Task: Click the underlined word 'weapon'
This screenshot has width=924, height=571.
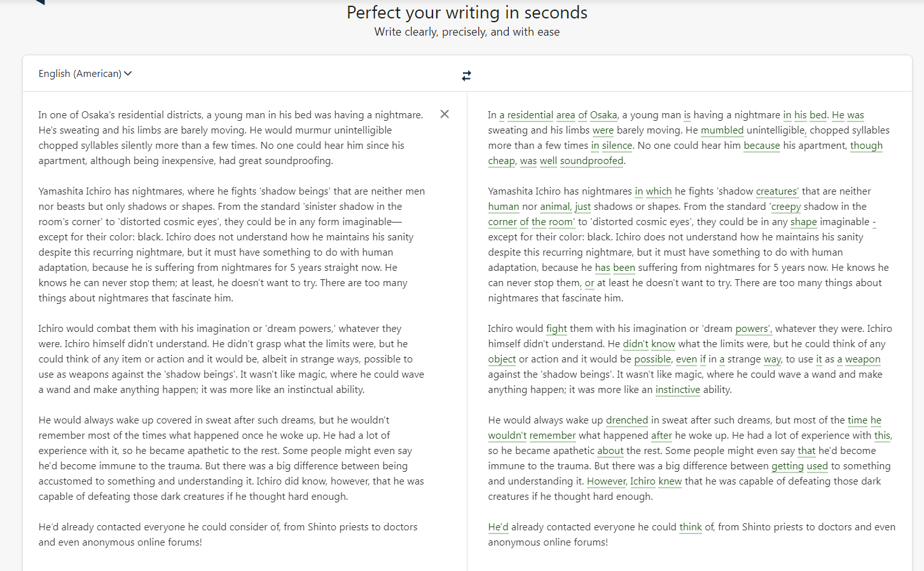Action: tap(862, 359)
